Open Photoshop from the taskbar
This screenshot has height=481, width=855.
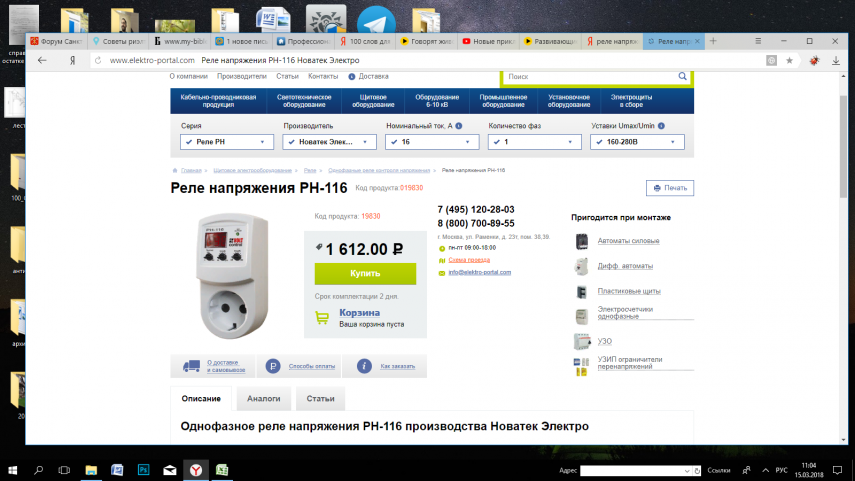pyautogui.click(x=143, y=470)
